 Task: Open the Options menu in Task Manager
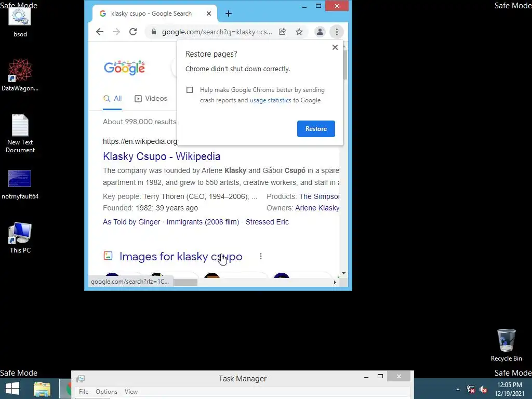pos(106,392)
